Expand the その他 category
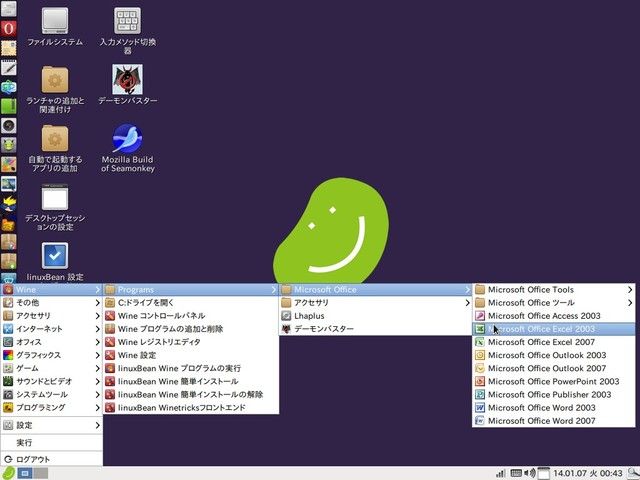The image size is (640, 480). click(x=51, y=303)
